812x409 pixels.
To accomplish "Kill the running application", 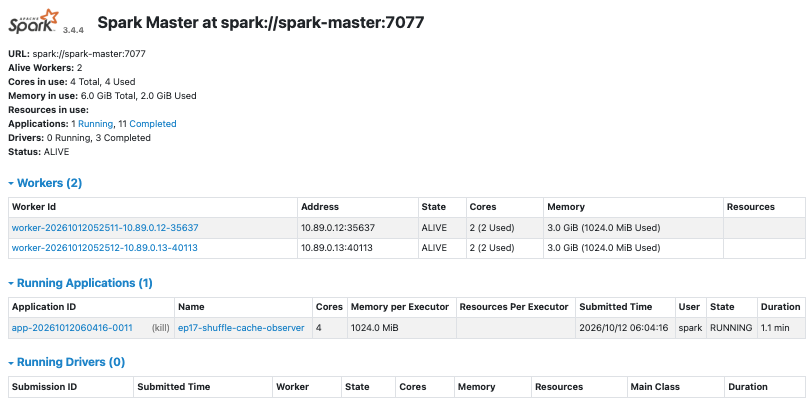I will pos(161,328).
